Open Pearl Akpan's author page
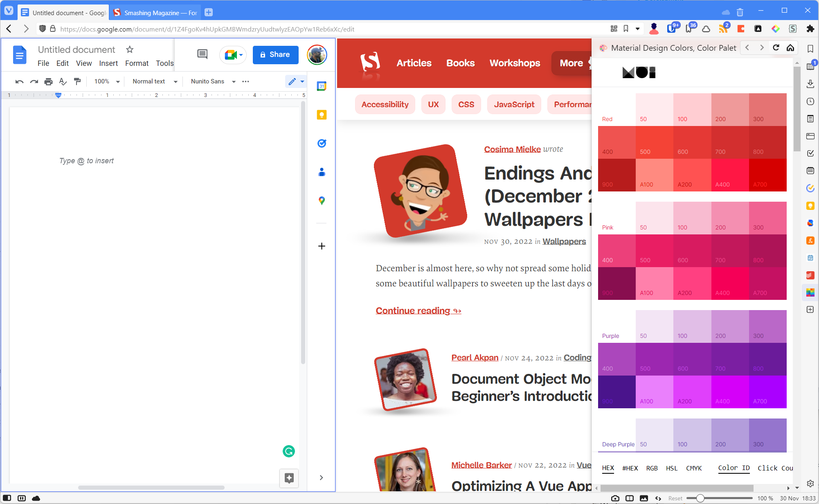This screenshot has height=504, width=819. coord(475,357)
